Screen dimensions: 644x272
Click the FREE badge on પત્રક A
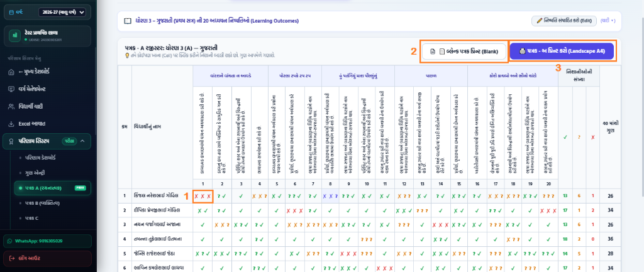coord(80,188)
